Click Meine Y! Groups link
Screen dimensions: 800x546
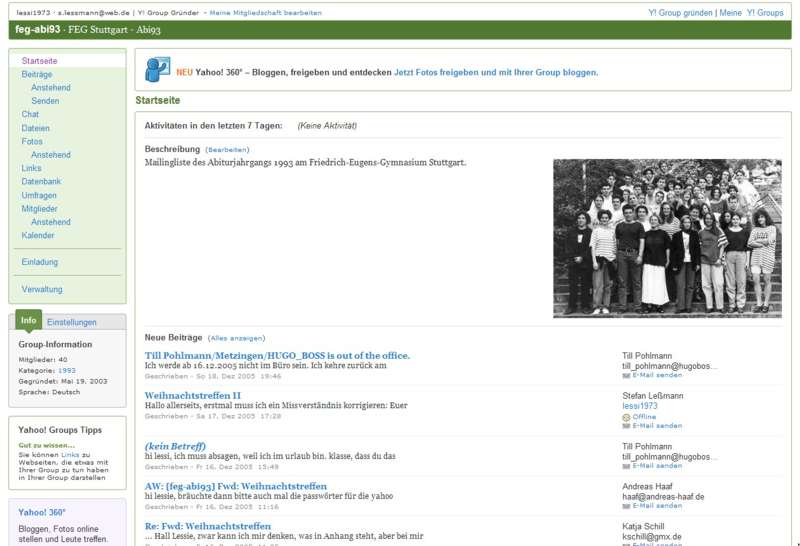click(751, 13)
